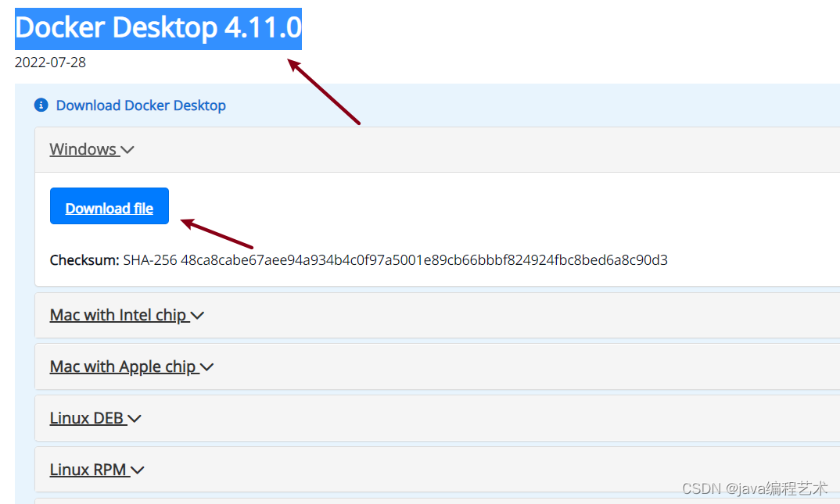Expand the Linux RPM section
The image size is (840, 504).
[97, 469]
